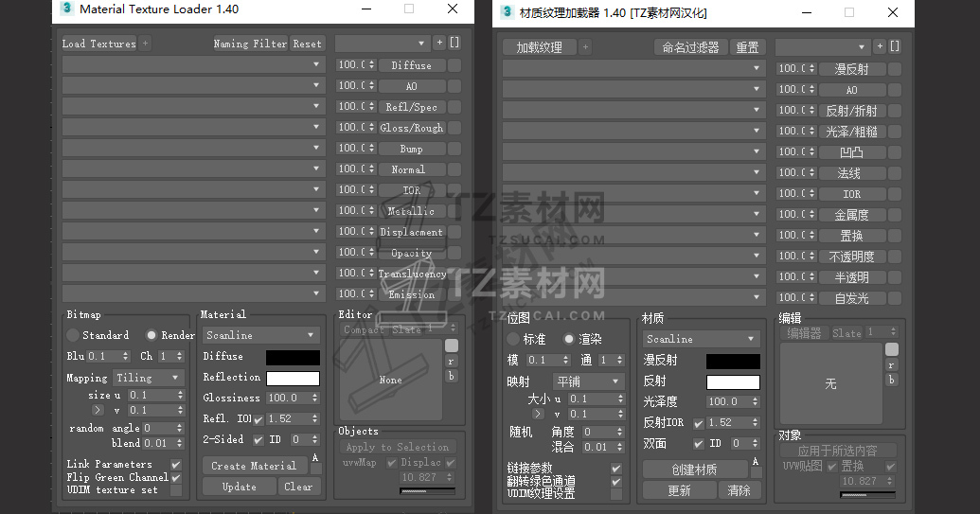
Task: Click the Clear button in English window
Action: tap(299, 487)
